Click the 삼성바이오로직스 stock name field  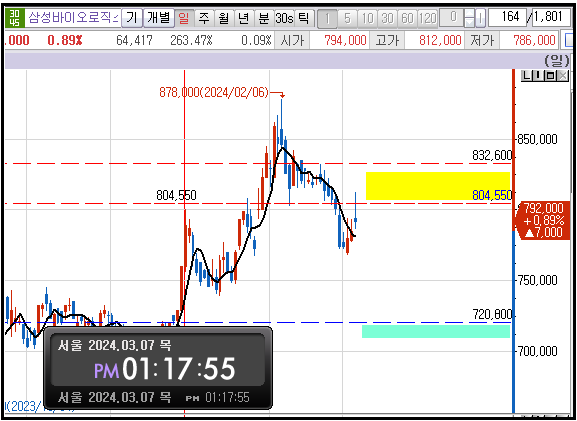(73, 18)
